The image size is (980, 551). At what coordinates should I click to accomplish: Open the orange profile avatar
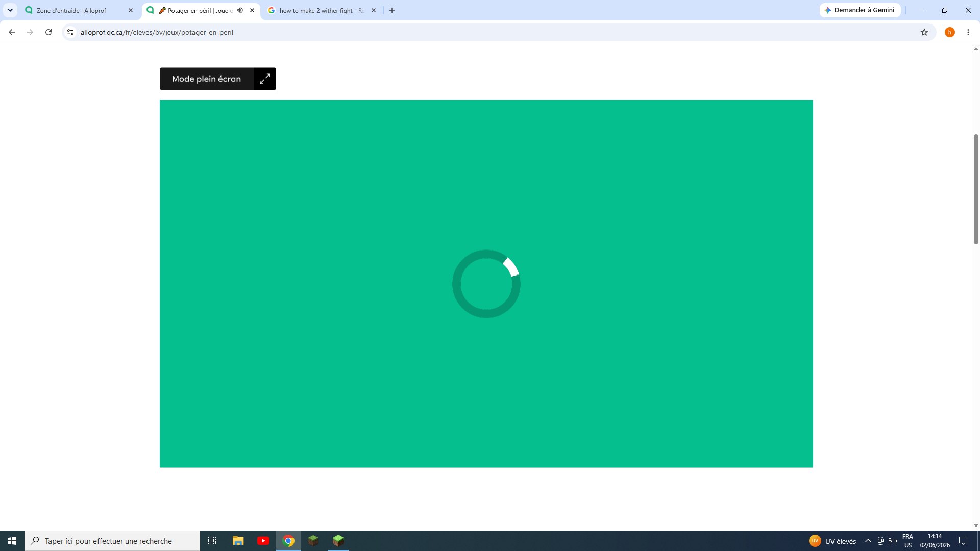pyautogui.click(x=950, y=32)
